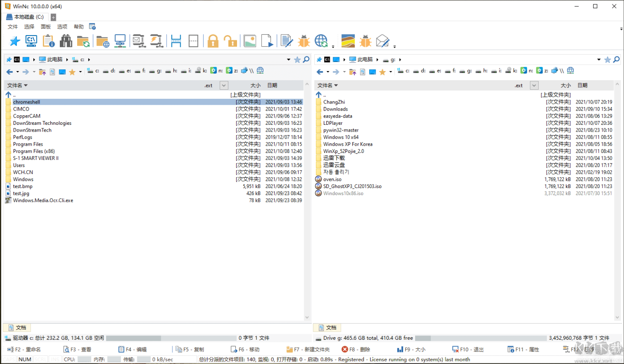Click F5 - 复制 button

(x=190, y=349)
